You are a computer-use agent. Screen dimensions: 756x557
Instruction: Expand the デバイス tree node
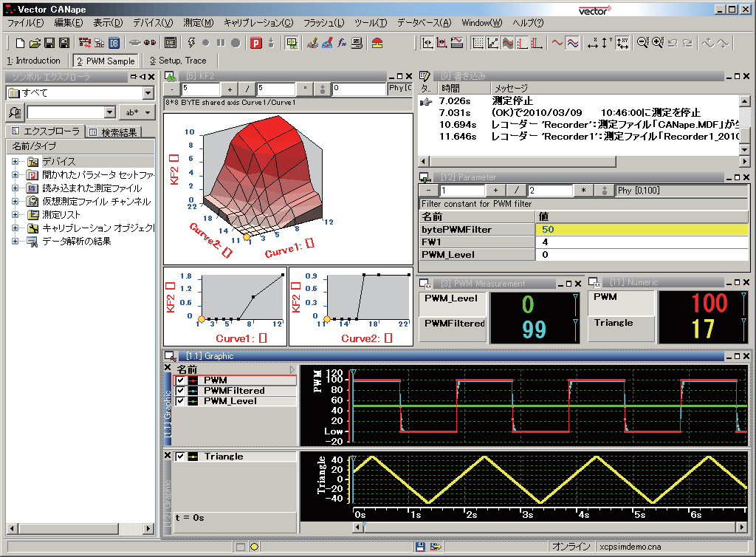pos(15,162)
